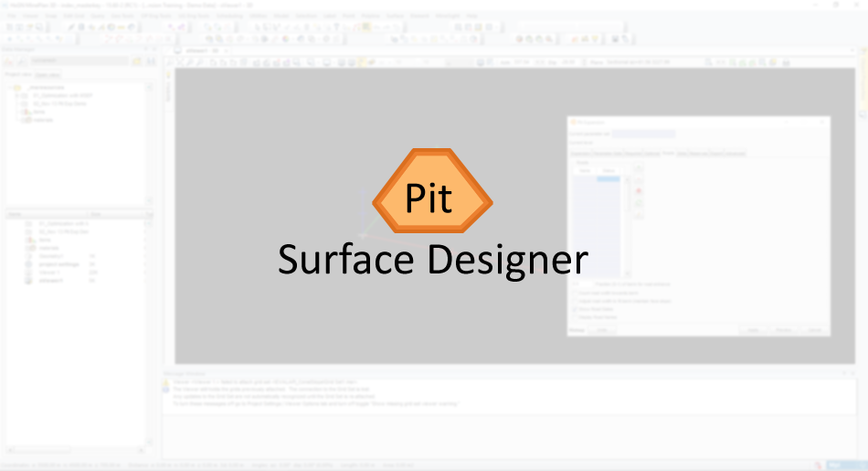Click the warning icon in the message window
Image resolution: width=868 pixels, height=471 pixels.
point(167,383)
